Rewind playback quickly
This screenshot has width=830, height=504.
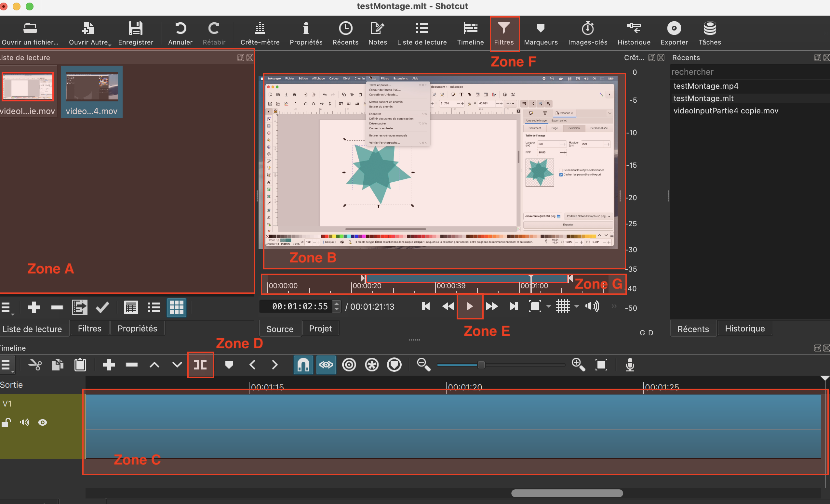(448, 306)
